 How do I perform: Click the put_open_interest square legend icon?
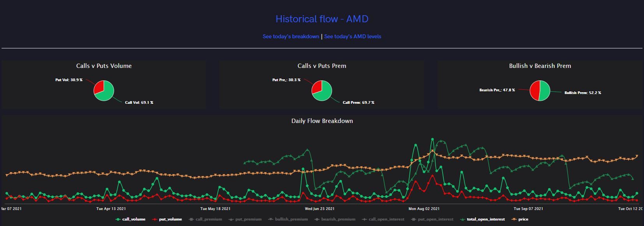[x=414, y=219]
